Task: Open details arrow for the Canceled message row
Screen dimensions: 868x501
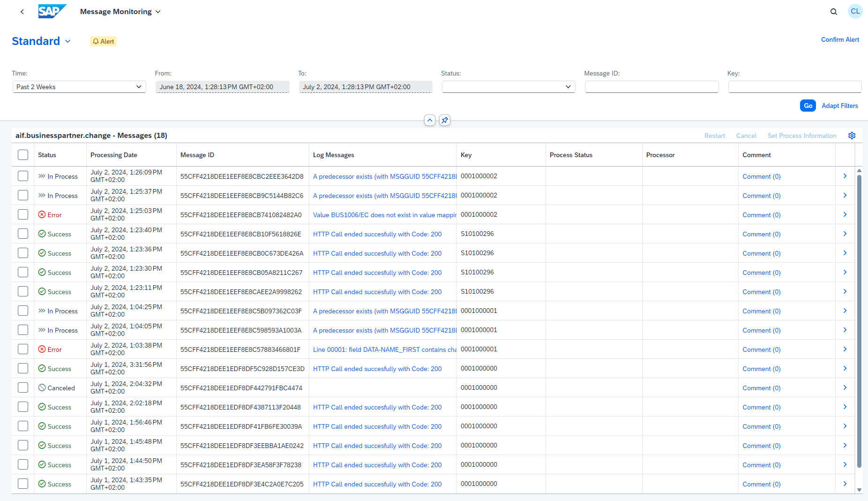Action: point(845,388)
